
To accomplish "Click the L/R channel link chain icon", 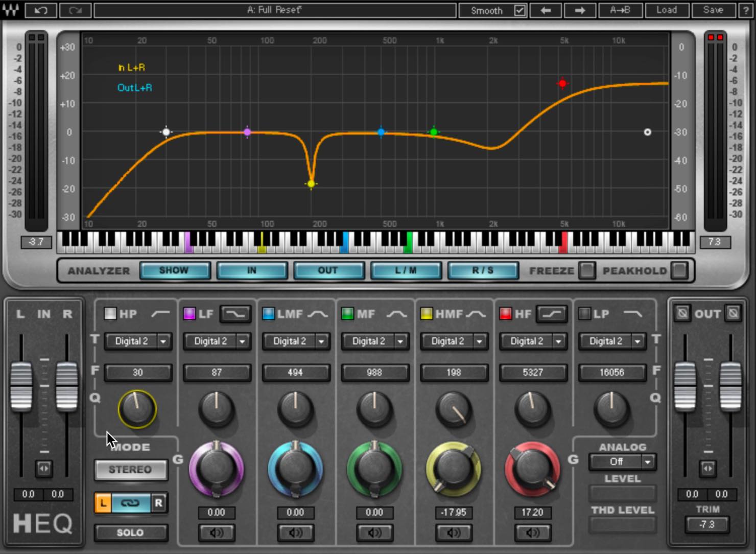I will coord(130,503).
